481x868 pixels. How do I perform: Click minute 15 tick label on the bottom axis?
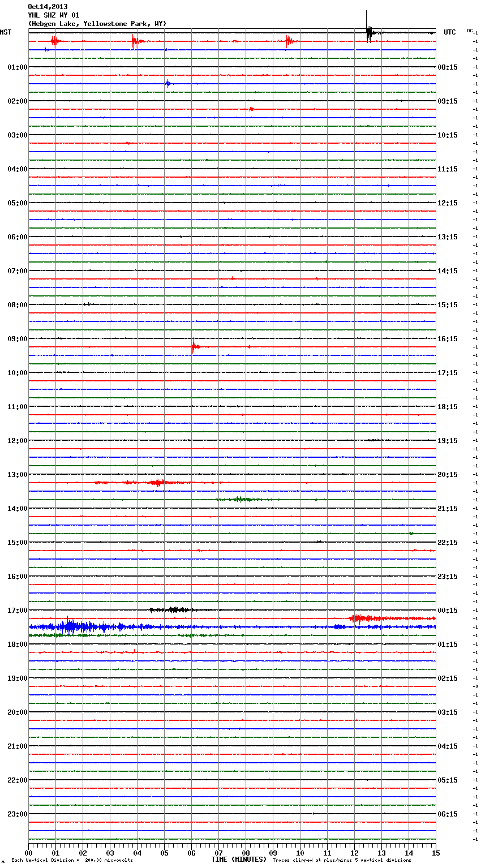click(436, 852)
